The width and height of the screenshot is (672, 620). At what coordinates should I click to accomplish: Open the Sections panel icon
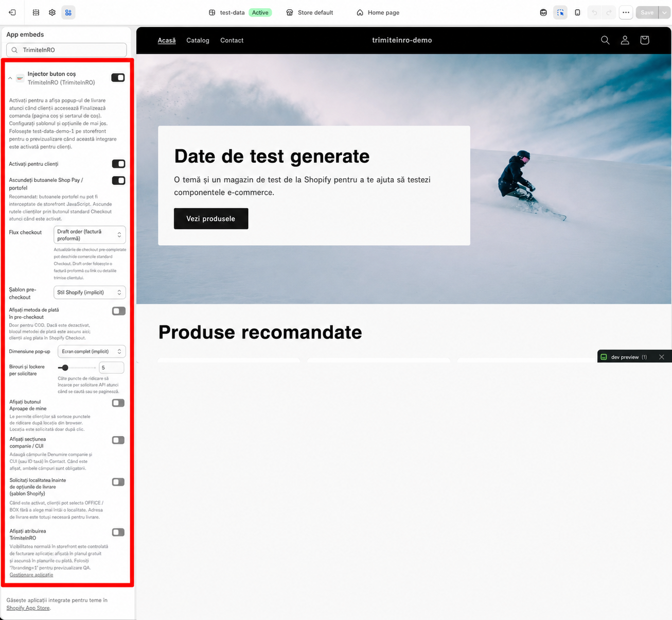[x=36, y=12]
